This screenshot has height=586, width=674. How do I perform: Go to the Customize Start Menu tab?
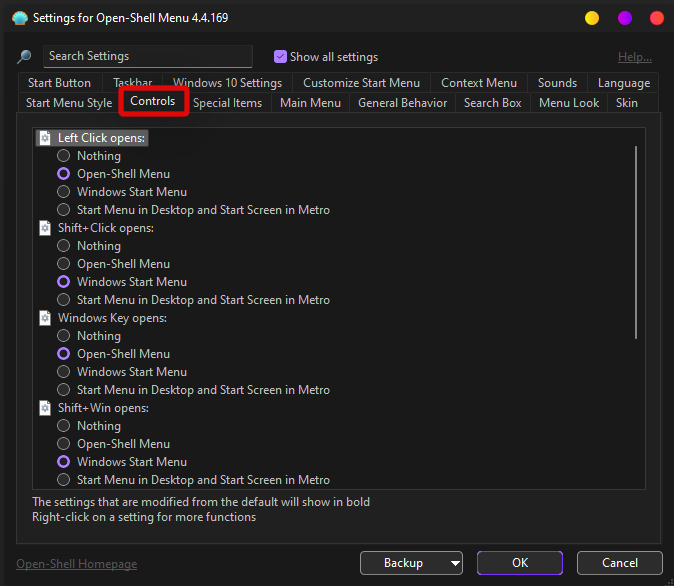point(361,83)
